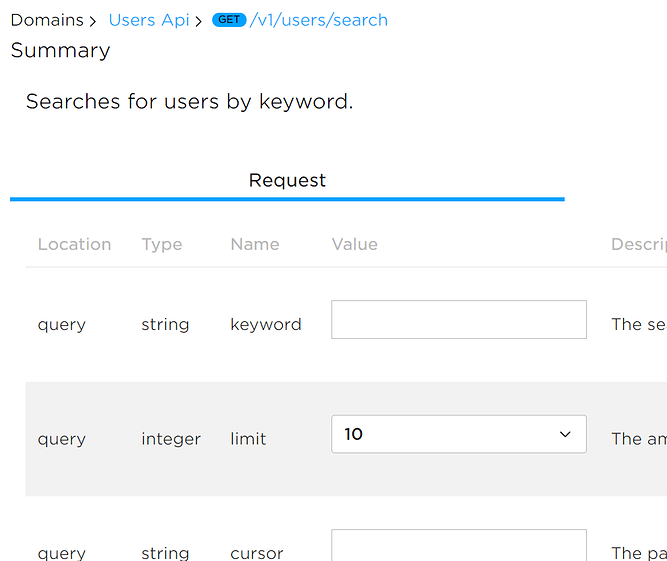This screenshot has width=667, height=561.
Task: Click the Name column header
Action: click(x=255, y=244)
